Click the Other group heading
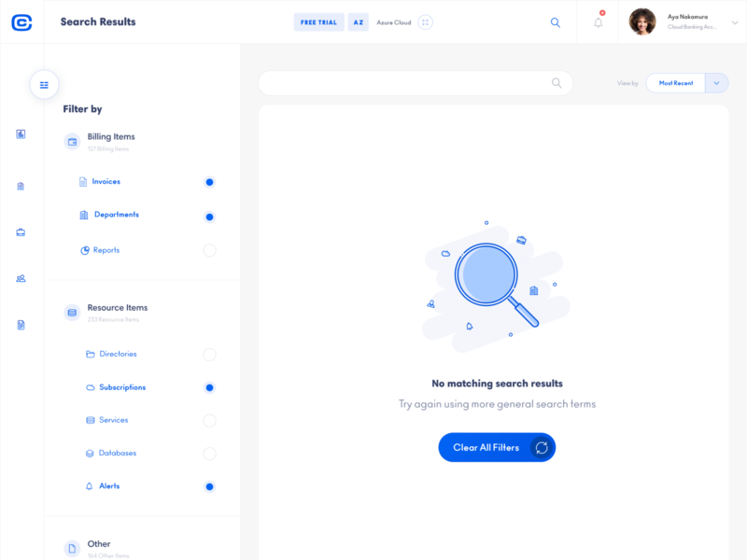Image resolution: width=747 pixels, height=560 pixels. click(x=99, y=544)
